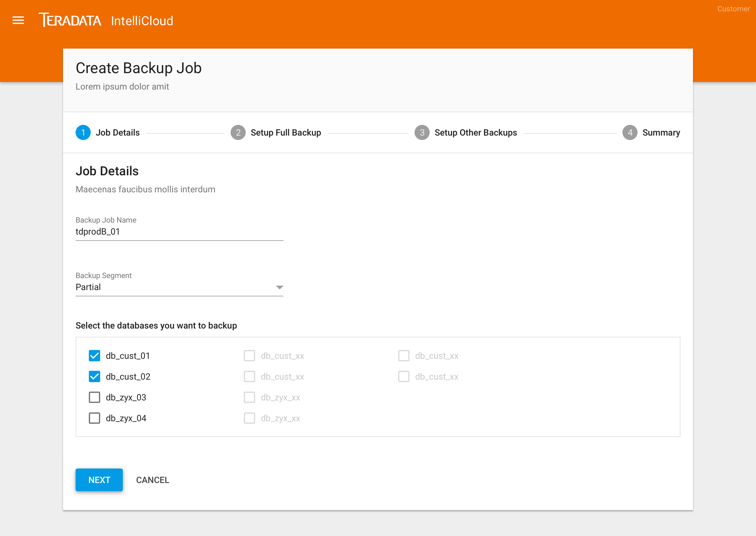This screenshot has width=756, height=536.
Task: Focus the Backup Job Name field
Action: 179,232
